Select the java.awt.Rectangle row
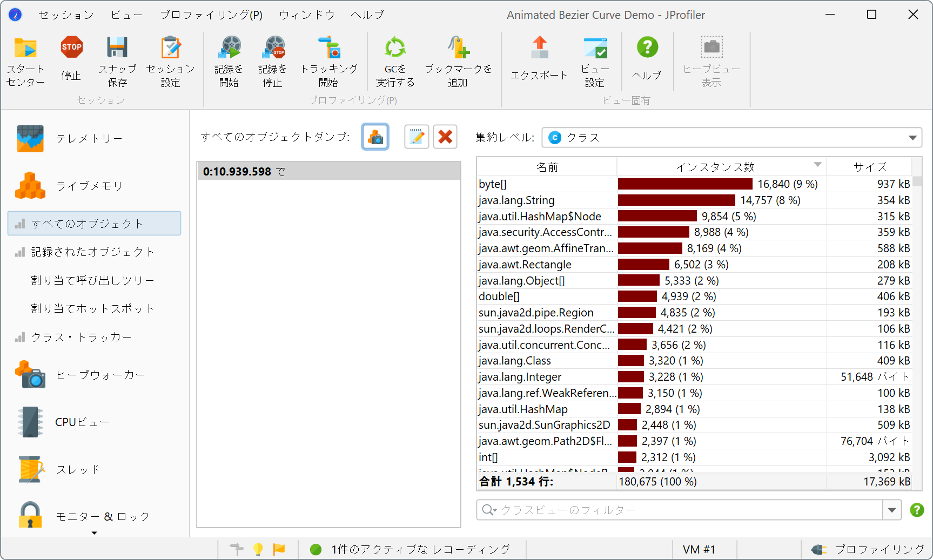Image resolution: width=933 pixels, height=560 pixels. pos(694,265)
